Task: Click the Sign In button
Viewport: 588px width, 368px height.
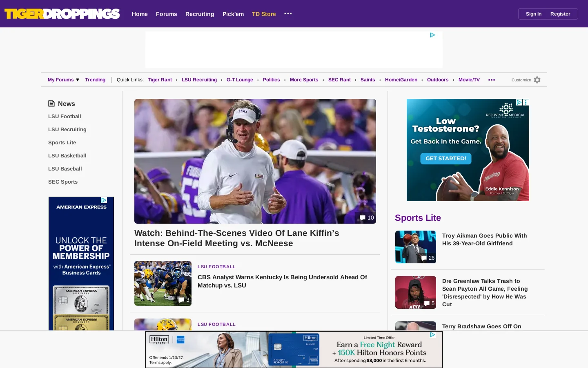Action: [533, 14]
